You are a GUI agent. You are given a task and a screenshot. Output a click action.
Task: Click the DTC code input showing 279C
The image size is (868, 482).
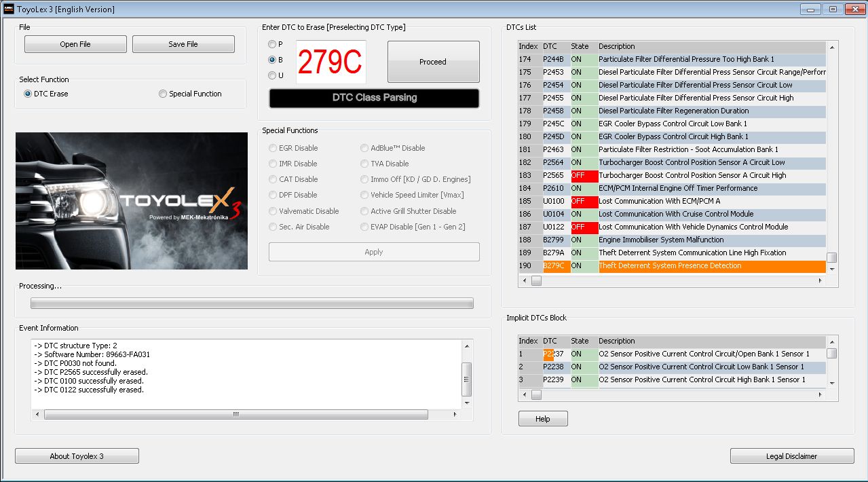click(x=331, y=62)
